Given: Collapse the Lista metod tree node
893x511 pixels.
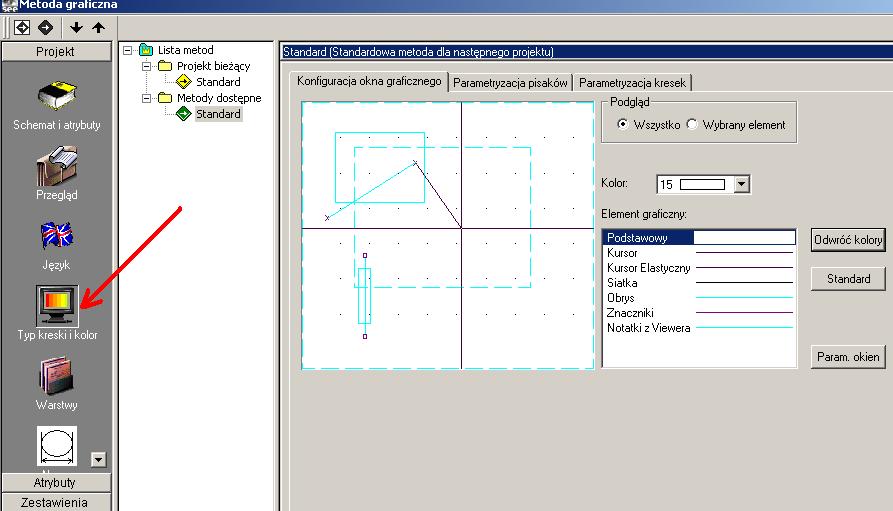Looking at the screenshot, I should pos(128,50).
